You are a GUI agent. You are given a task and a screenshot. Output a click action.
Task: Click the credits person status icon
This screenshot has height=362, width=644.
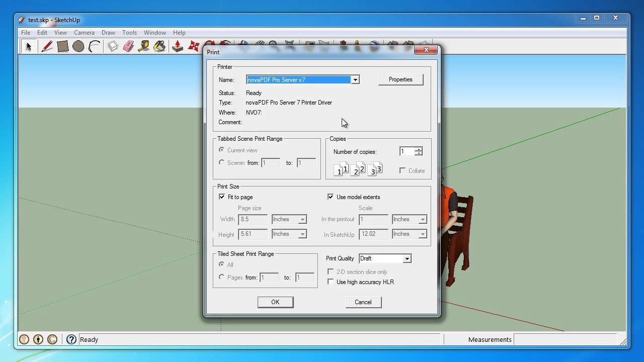coord(38,339)
